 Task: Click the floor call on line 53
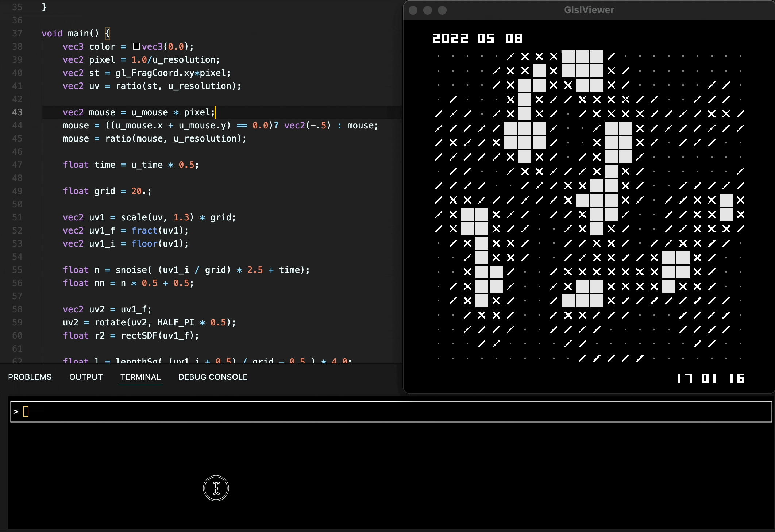(144, 244)
